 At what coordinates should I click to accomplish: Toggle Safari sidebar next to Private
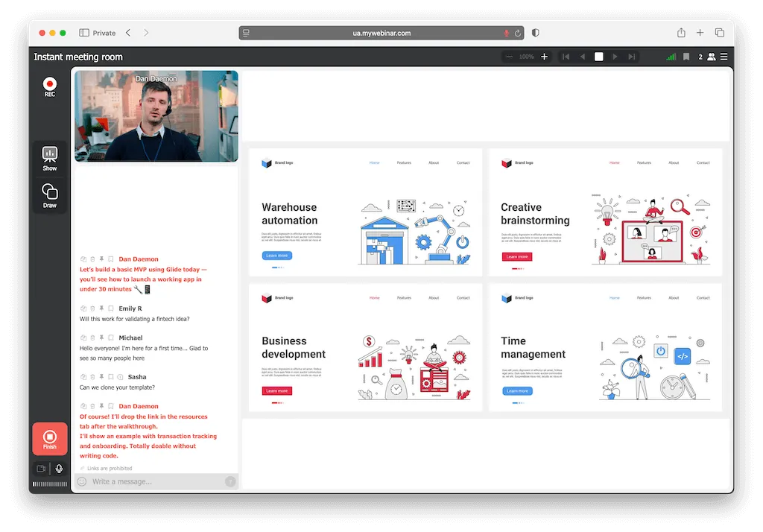pos(84,33)
